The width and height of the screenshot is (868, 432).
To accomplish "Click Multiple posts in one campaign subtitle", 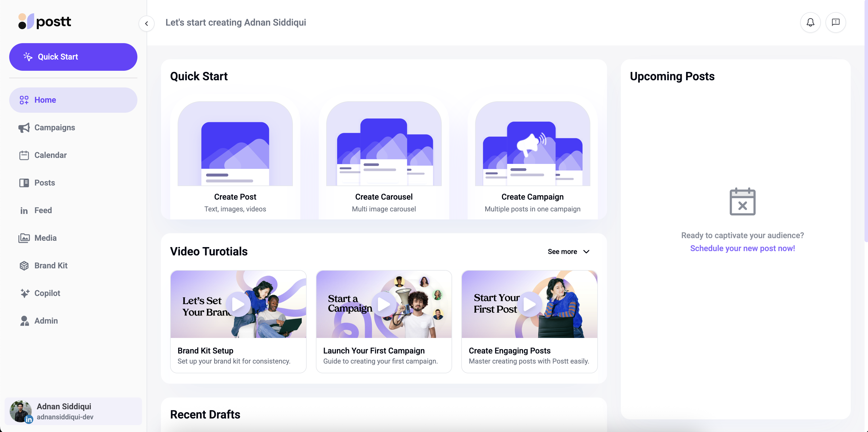I will click(x=532, y=209).
